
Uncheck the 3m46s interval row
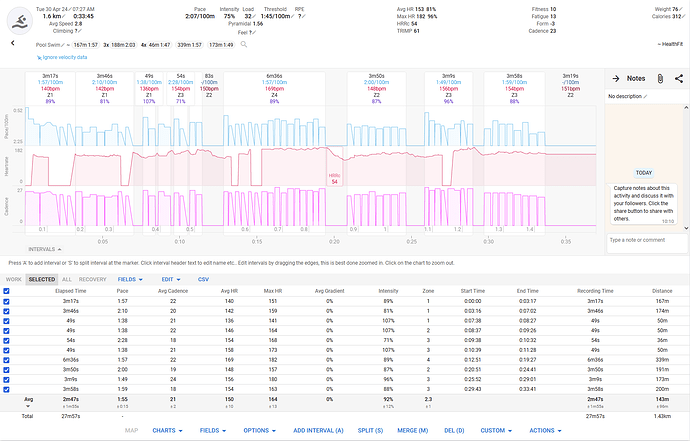tap(6, 311)
